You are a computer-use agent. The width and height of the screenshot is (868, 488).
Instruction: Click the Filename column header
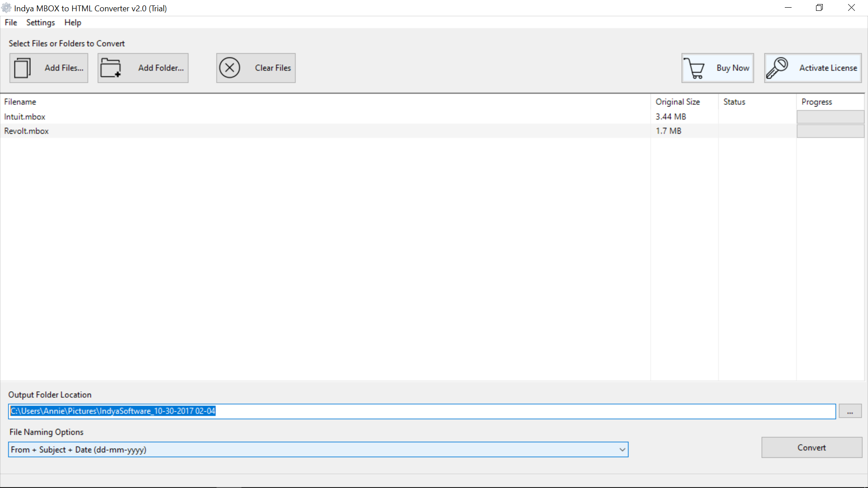[325, 102]
